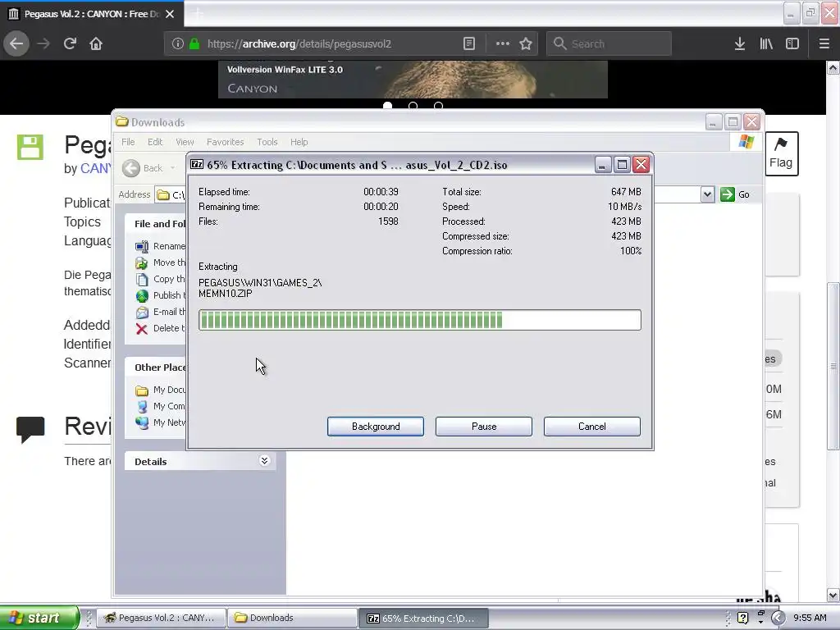The height and width of the screenshot is (630, 840).
Task: Click Delete this file red X
Action: [141, 328]
